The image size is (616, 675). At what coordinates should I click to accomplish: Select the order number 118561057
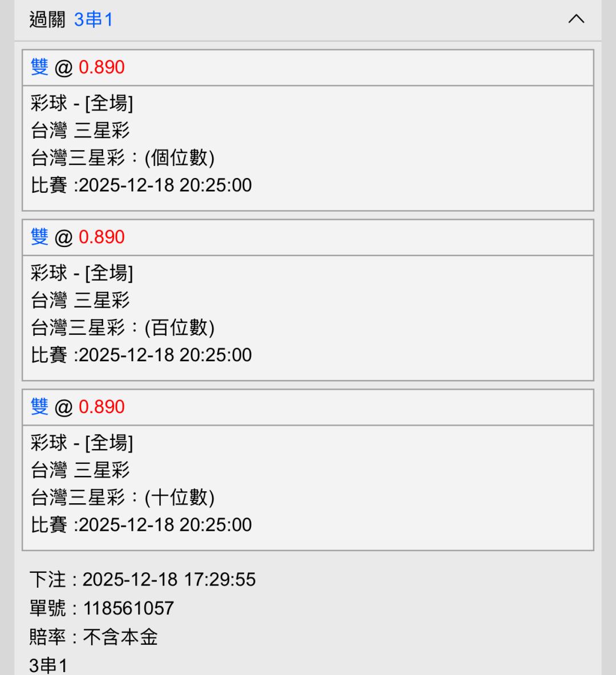pos(128,608)
